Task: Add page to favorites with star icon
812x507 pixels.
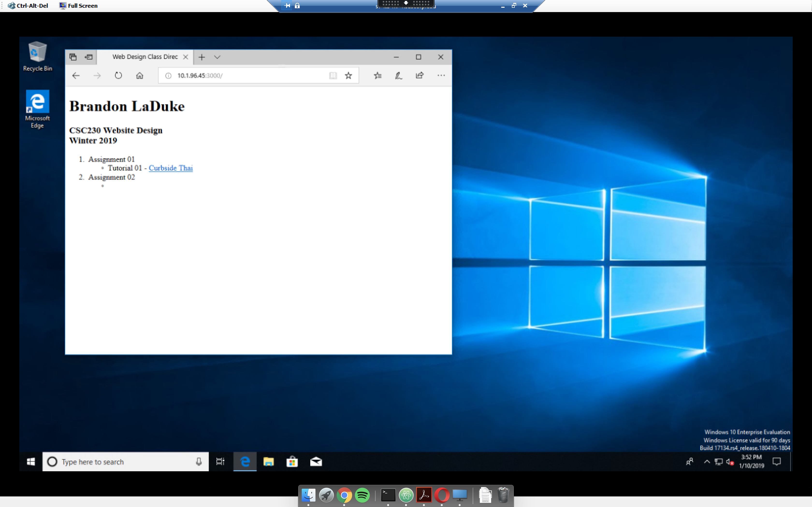Action: tap(348, 75)
